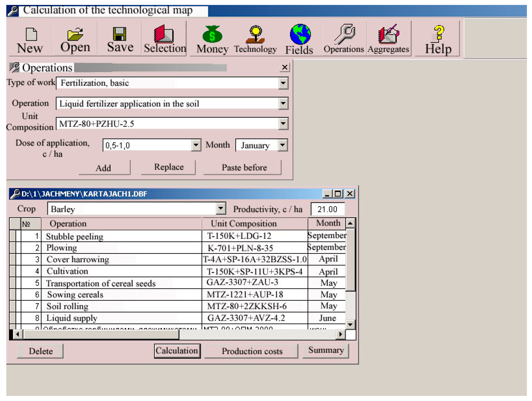Expand the Crop dropdown showing Barley

pos(221,209)
